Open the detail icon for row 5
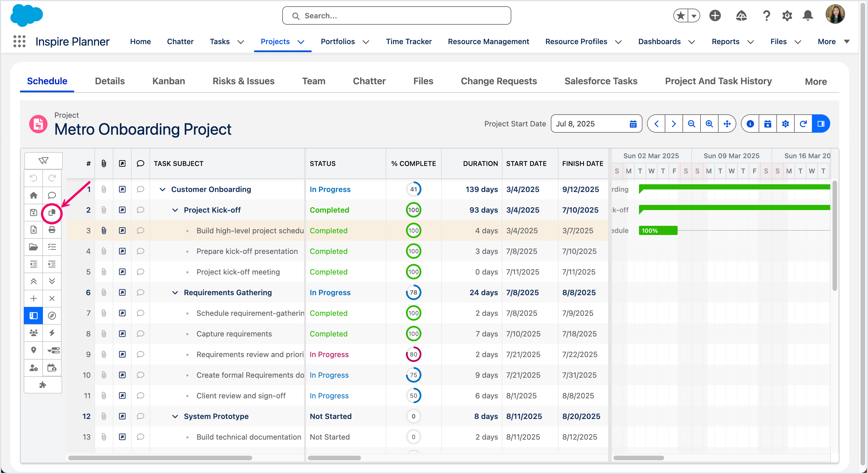The image size is (868, 474). tap(122, 272)
